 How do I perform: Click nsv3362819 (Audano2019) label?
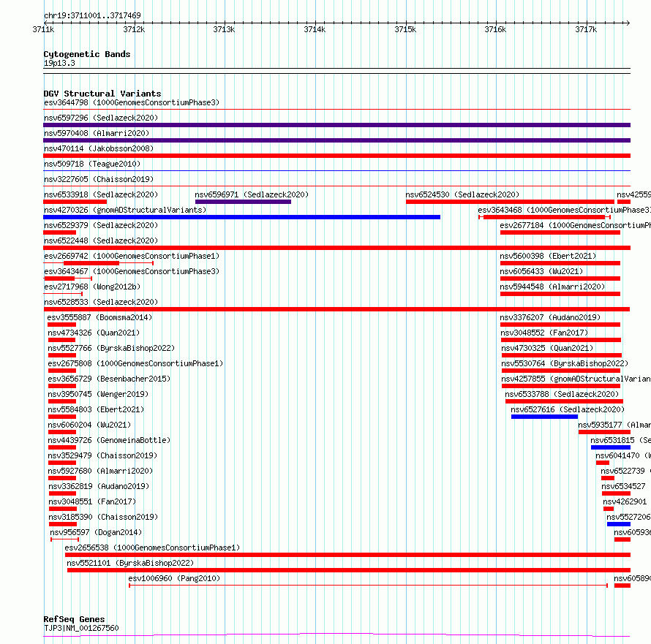(99, 486)
